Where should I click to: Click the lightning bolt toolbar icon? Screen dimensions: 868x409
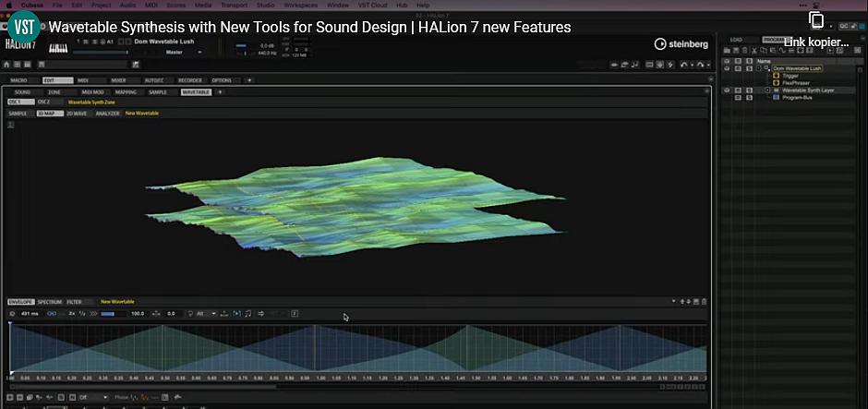(x=671, y=65)
